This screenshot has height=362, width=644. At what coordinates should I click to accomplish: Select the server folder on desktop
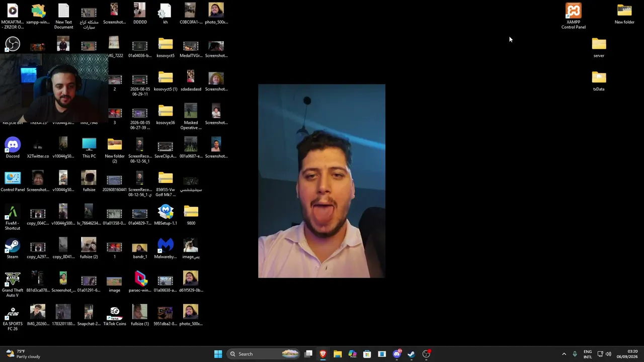[599, 48]
